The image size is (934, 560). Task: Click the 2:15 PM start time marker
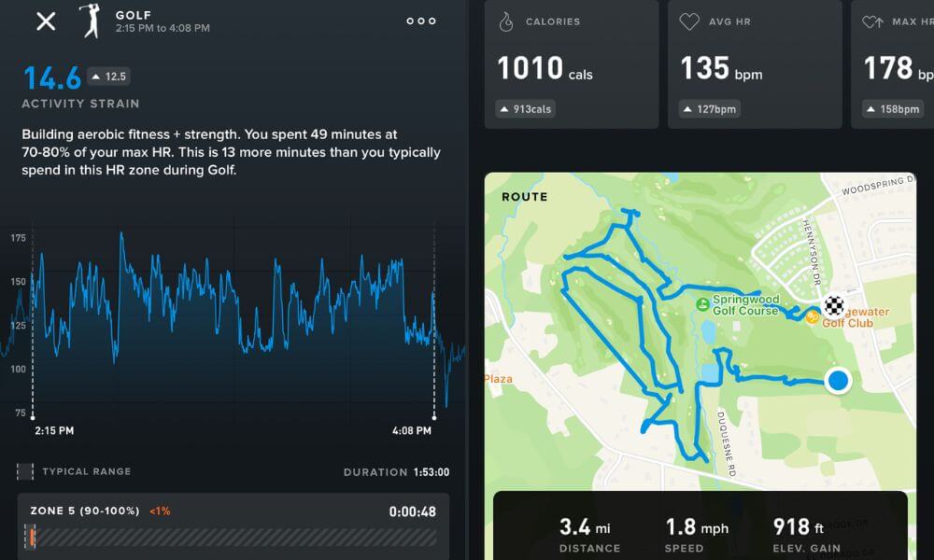(x=54, y=430)
